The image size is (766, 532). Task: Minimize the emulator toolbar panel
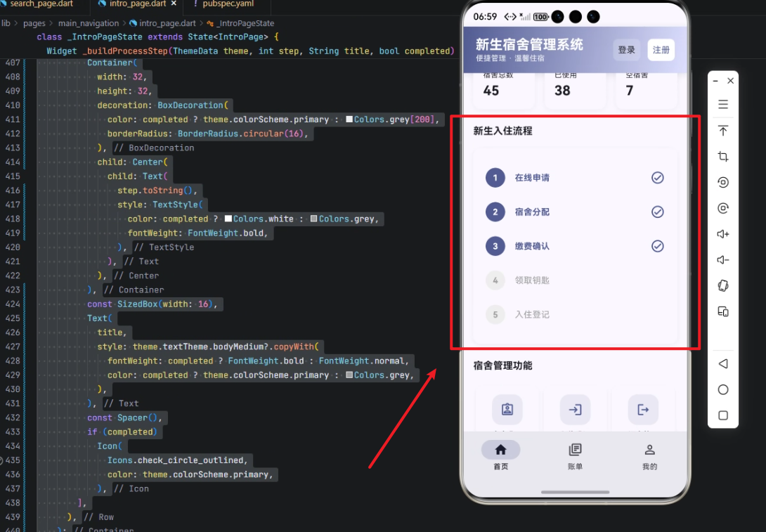(x=715, y=81)
